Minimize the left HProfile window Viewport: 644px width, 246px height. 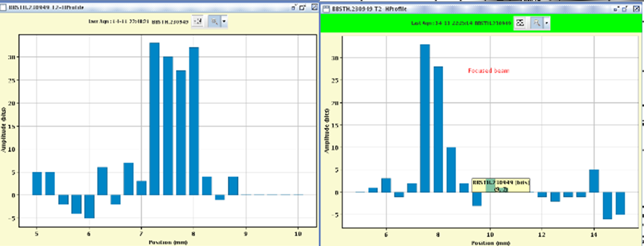click(x=294, y=8)
